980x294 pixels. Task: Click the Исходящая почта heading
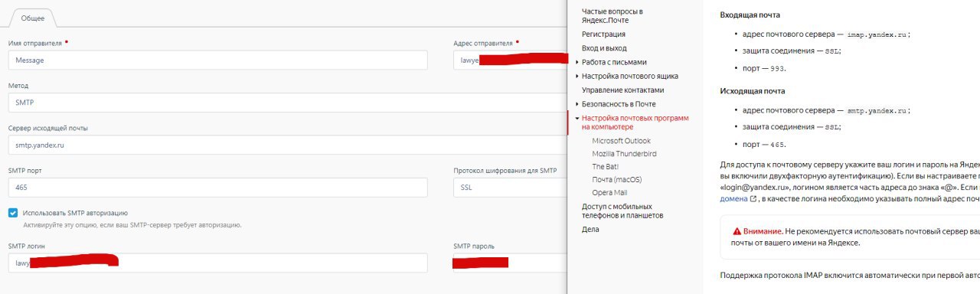(x=753, y=91)
